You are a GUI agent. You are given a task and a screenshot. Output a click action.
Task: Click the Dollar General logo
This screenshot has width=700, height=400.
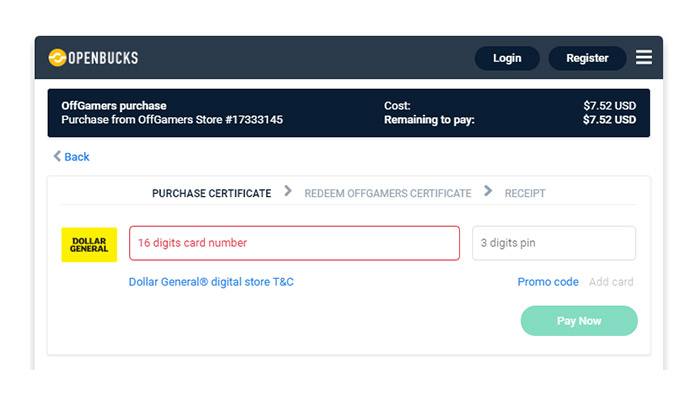tap(89, 245)
